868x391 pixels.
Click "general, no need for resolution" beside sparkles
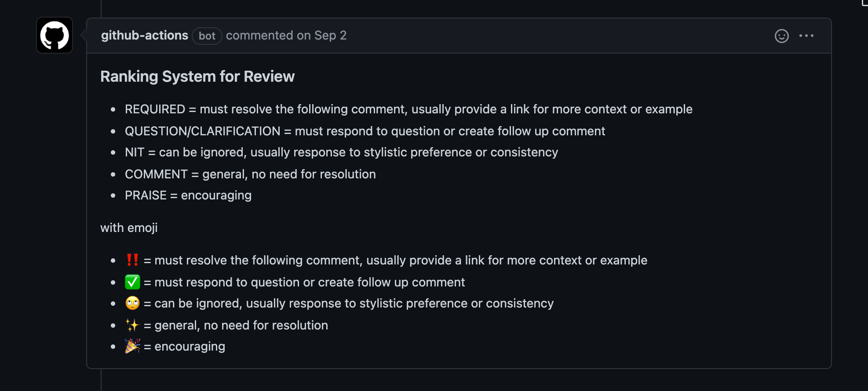241,325
